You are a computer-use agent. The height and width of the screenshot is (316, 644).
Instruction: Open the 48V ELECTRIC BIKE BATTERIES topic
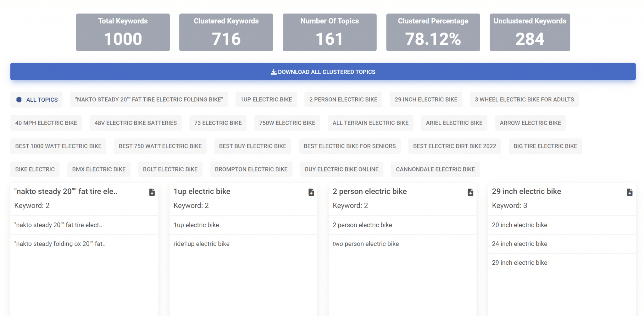pos(136,123)
